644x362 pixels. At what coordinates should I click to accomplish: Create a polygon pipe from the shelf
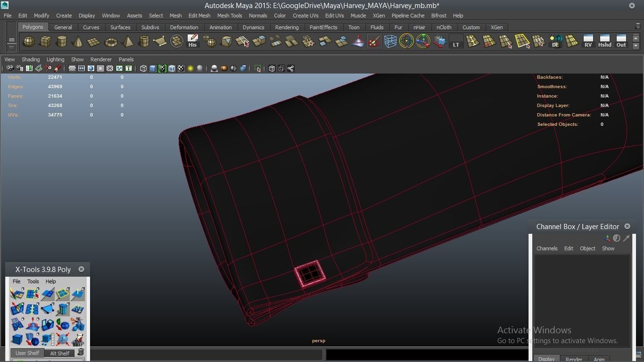click(144, 41)
